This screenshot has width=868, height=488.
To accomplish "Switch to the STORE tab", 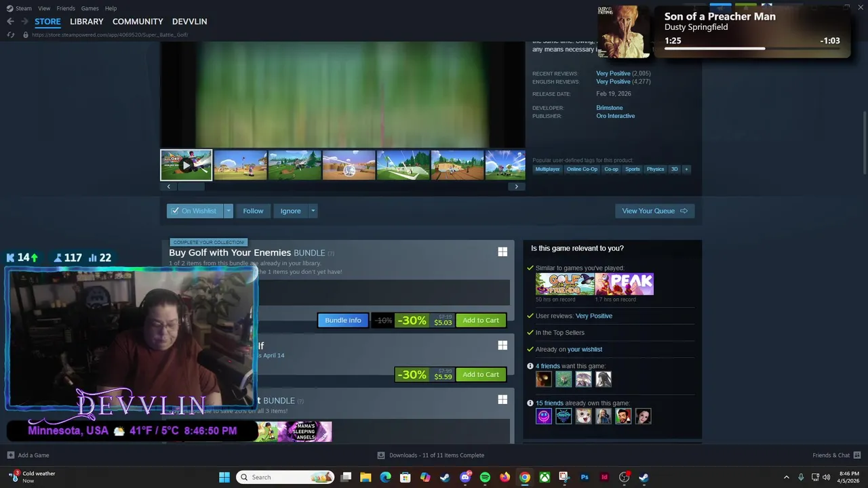I will click(x=47, y=22).
